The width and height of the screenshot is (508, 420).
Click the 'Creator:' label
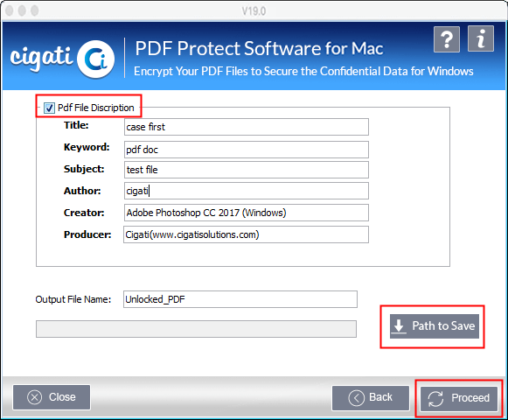click(x=84, y=213)
